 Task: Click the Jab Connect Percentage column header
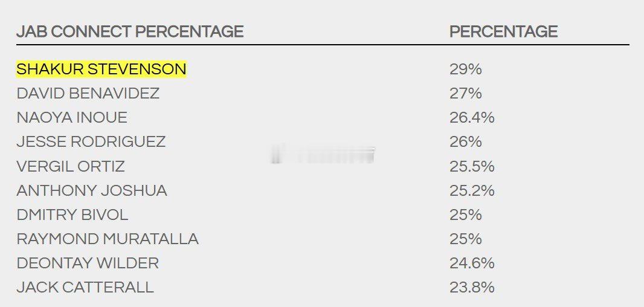[130, 31]
